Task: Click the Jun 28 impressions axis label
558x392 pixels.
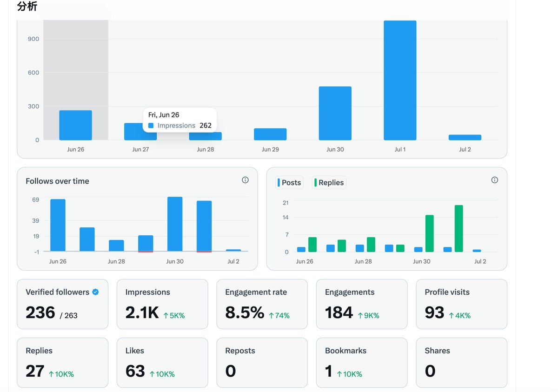Action: pyautogui.click(x=205, y=149)
